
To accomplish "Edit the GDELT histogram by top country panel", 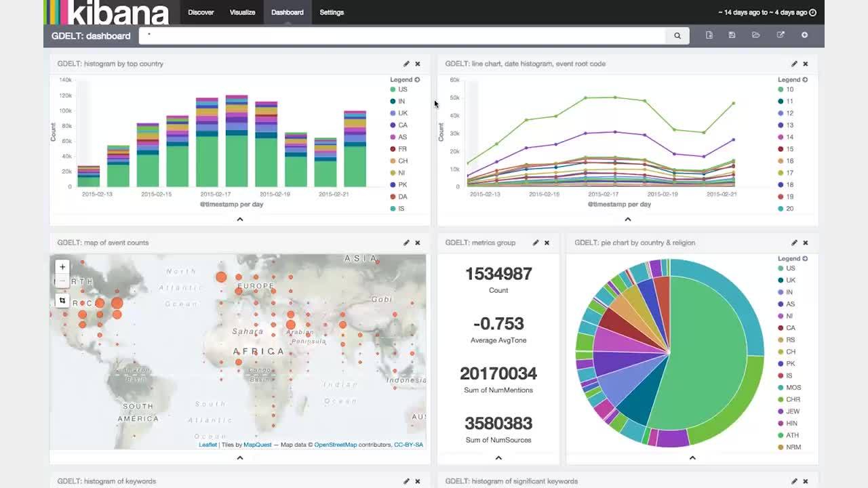I will tap(406, 63).
